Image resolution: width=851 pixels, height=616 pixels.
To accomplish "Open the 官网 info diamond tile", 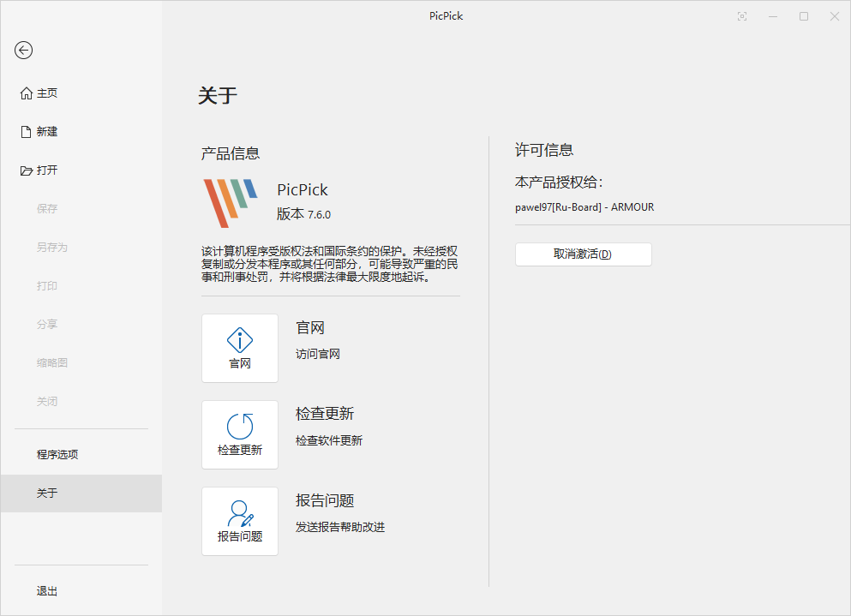I will coord(240,348).
